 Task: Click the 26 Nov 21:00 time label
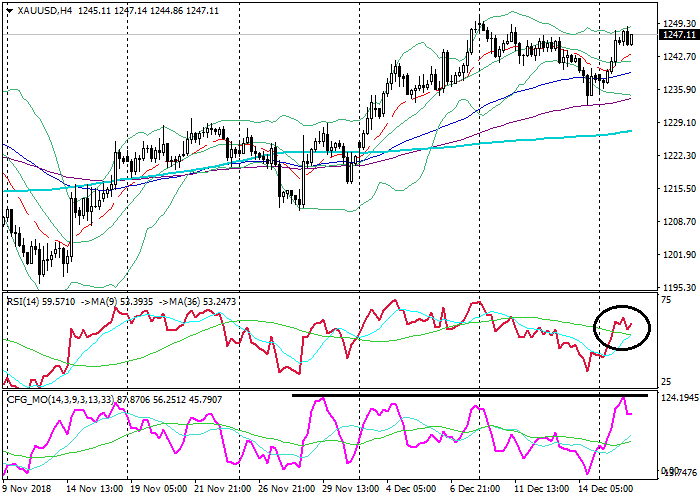288,491
